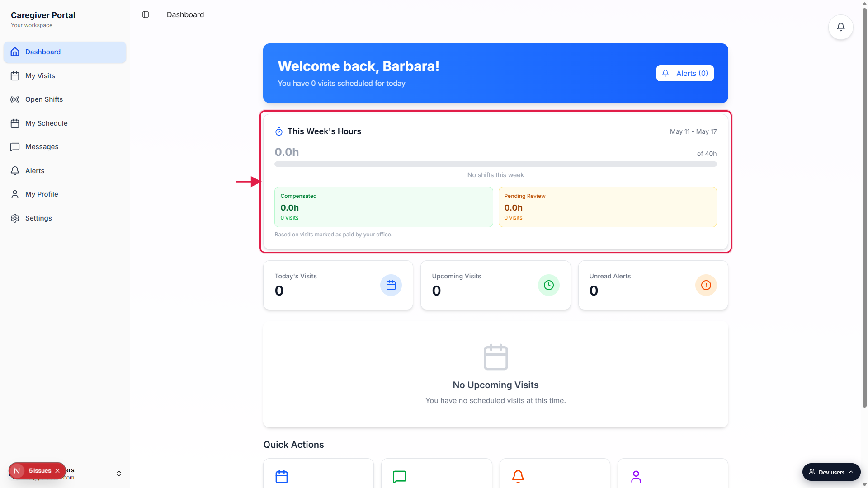
Task: Click the Quick Actions heading
Action: tap(293, 445)
